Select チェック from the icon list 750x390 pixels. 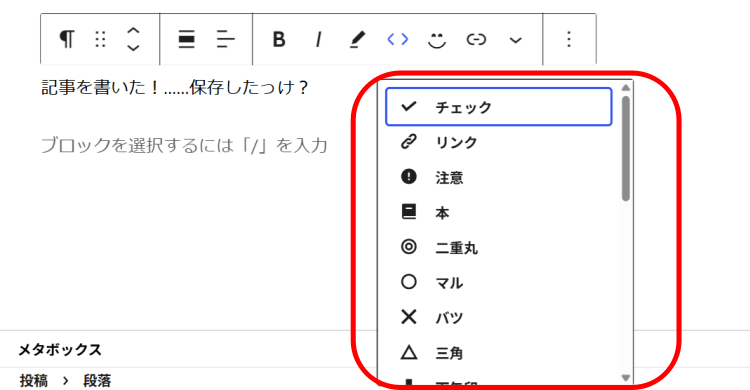[498, 107]
